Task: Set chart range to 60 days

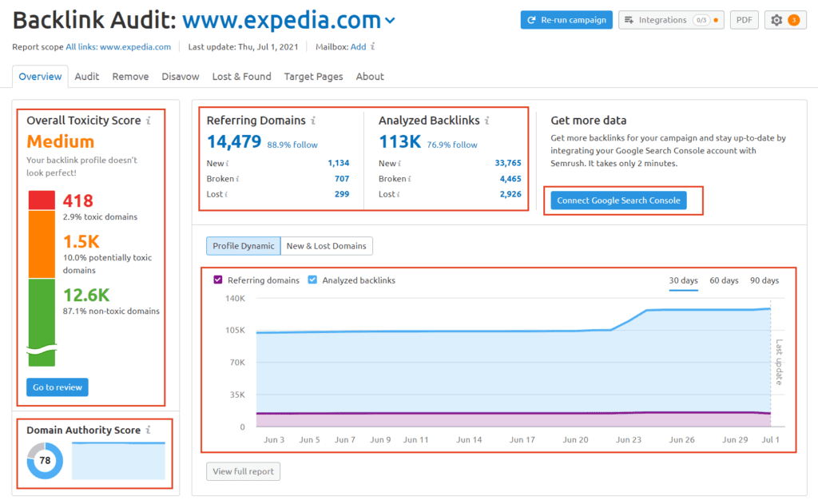Action: click(x=724, y=280)
